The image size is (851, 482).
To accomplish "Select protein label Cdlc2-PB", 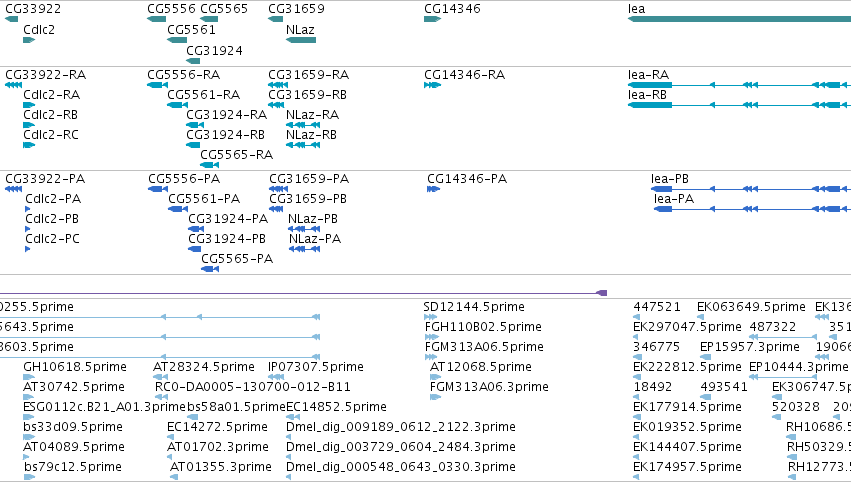I will tap(52, 219).
